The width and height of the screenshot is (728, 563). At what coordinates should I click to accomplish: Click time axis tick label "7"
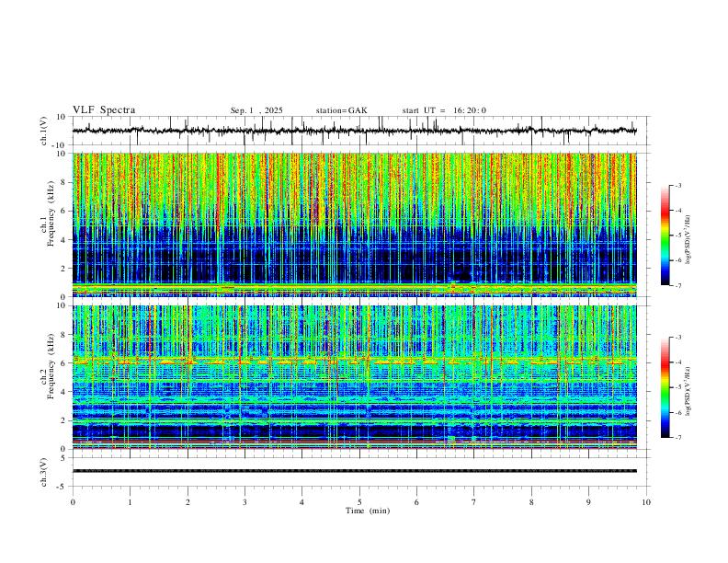pyautogui.click(x=474, y=502)
